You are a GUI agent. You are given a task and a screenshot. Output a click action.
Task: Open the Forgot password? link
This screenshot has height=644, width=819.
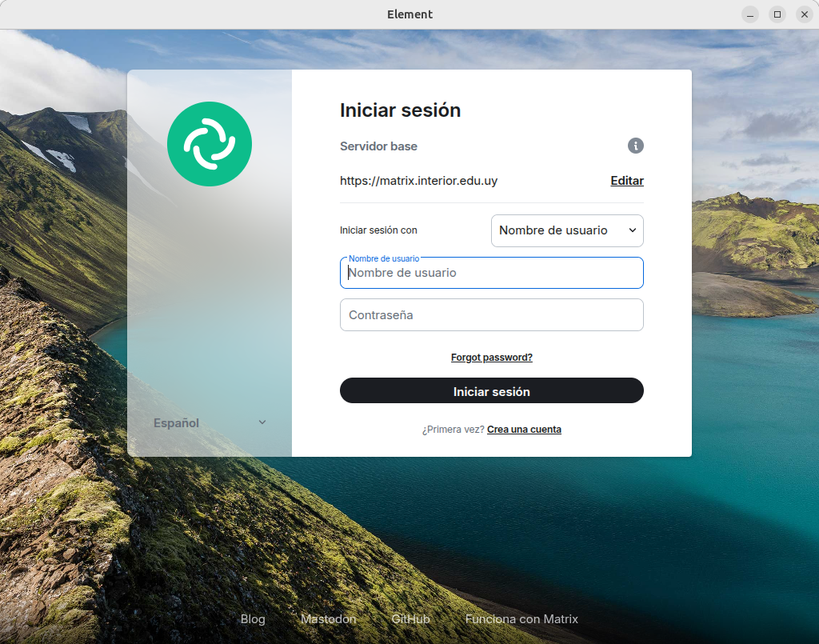click(491, 358)
